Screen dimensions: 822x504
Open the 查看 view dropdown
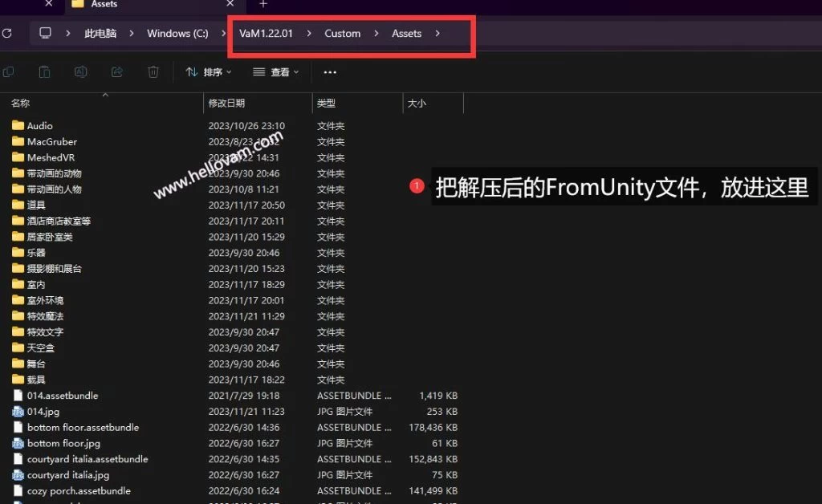point(275,72)
